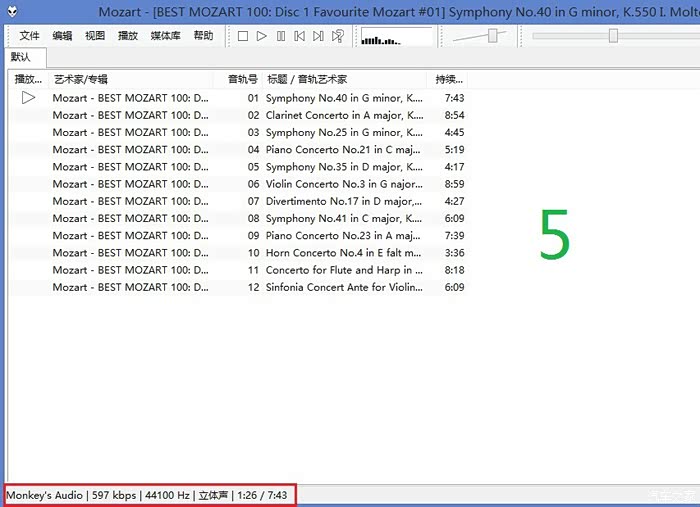Skip to the previous track
The image size is (700, 507).
click(300, 36)
